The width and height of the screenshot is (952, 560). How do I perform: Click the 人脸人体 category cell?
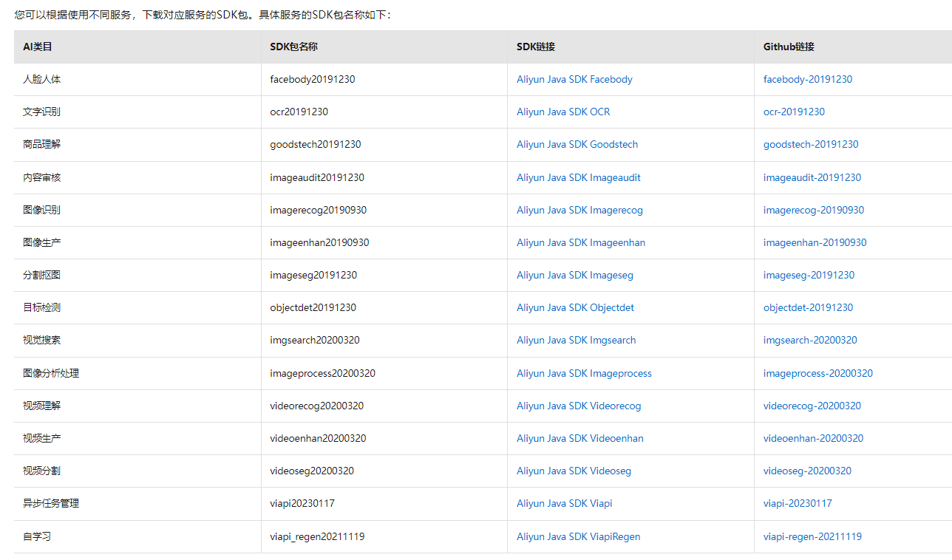[x=137, y=79]
